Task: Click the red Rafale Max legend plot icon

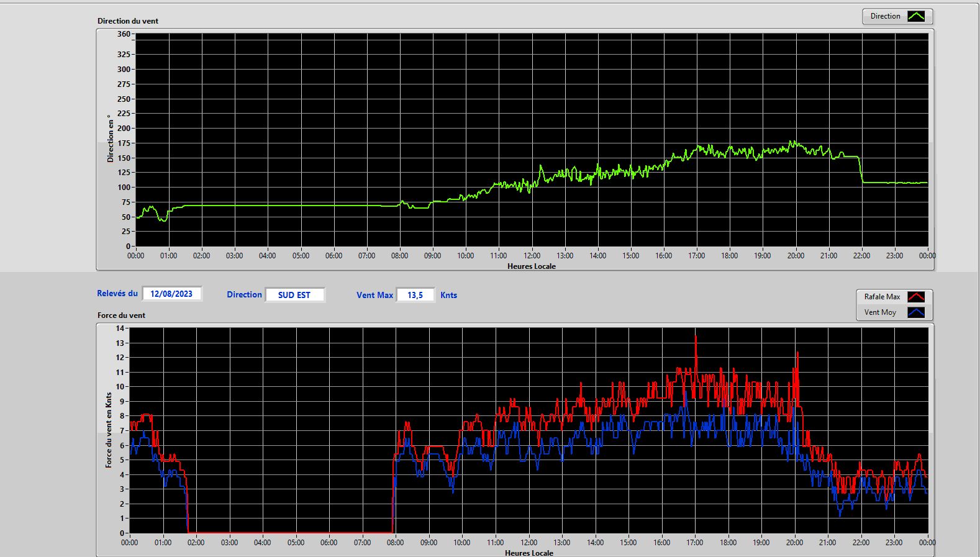Action: [916, 297]
